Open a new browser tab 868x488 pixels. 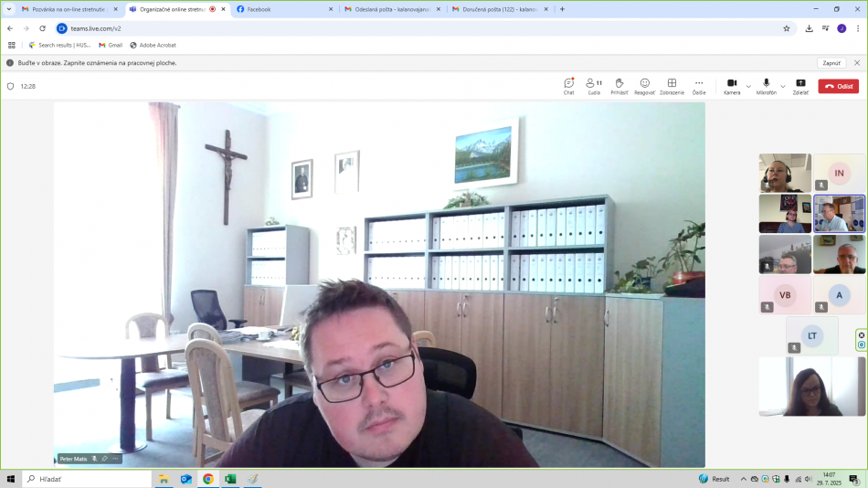[x=562, y=9]
